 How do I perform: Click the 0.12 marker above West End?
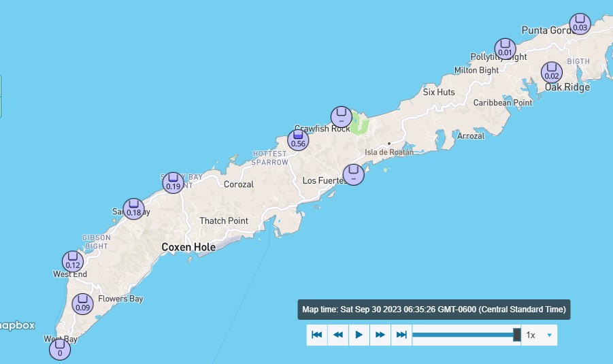coord(73,262)
